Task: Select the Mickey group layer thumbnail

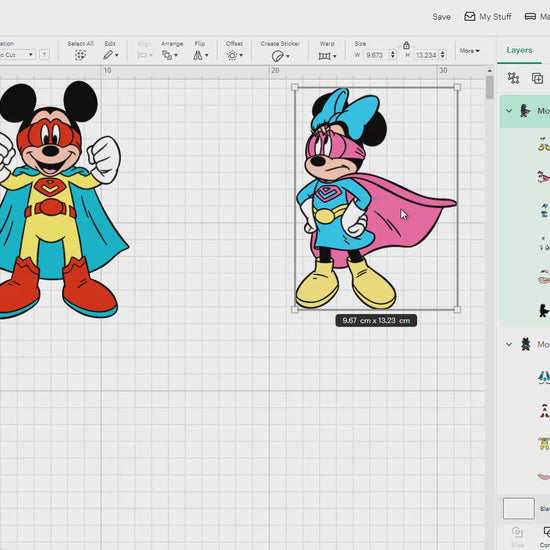Action: [x=525, y=344]
